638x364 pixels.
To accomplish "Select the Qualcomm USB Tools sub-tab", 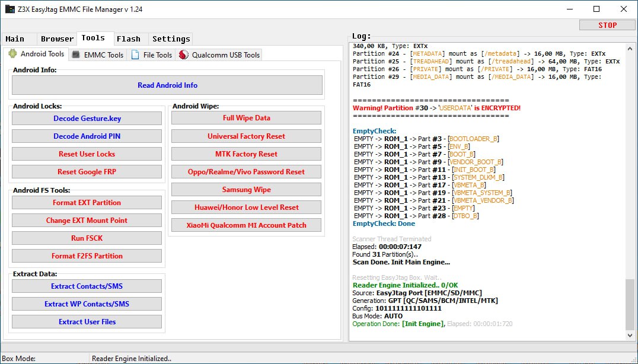I will click(219, 55).
